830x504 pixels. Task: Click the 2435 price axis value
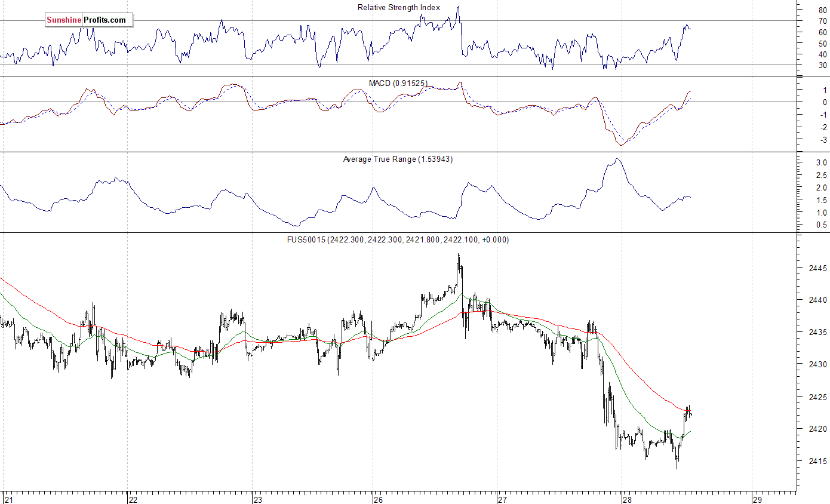pyautogui.click(x=817, y=332)
